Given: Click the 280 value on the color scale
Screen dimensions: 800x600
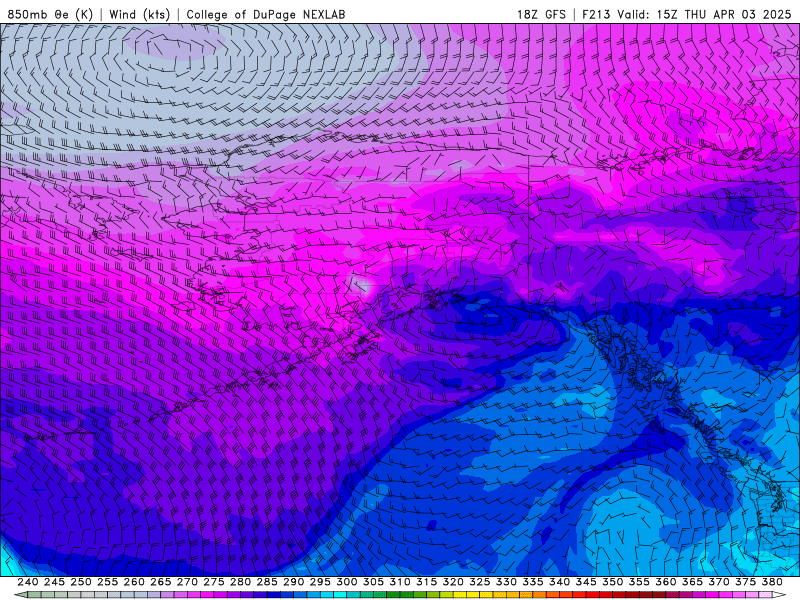Looking at the screenshot, I should point(240,582).
